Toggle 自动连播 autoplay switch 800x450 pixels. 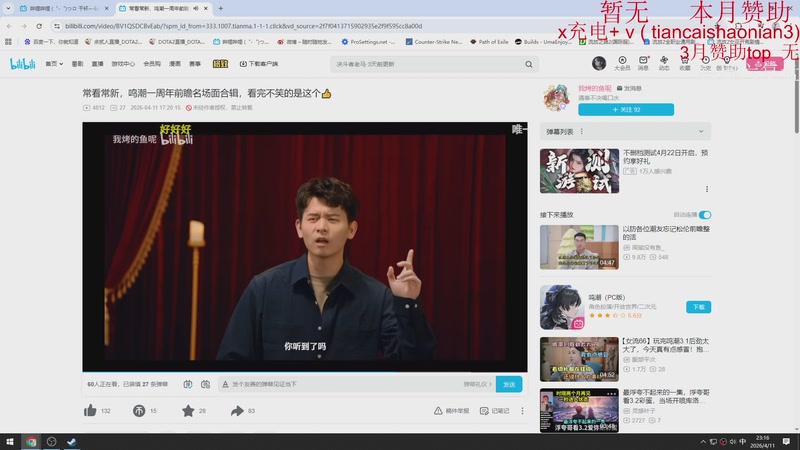(705, 215)
